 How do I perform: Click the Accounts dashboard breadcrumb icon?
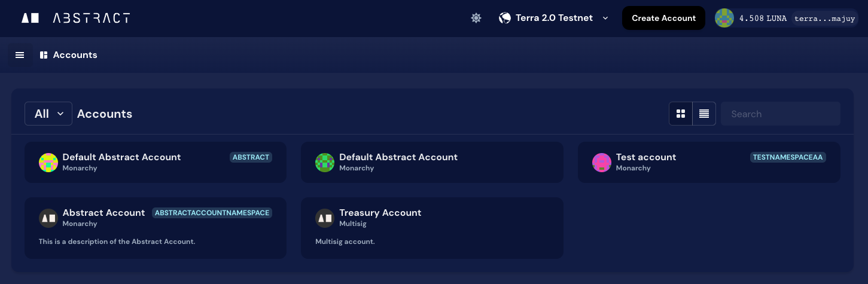point(44,55)
